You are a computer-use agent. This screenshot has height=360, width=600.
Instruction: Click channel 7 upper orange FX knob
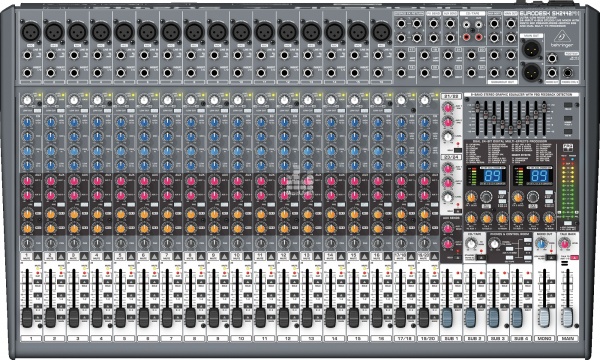pyautogui.click(x=167, y=214)
